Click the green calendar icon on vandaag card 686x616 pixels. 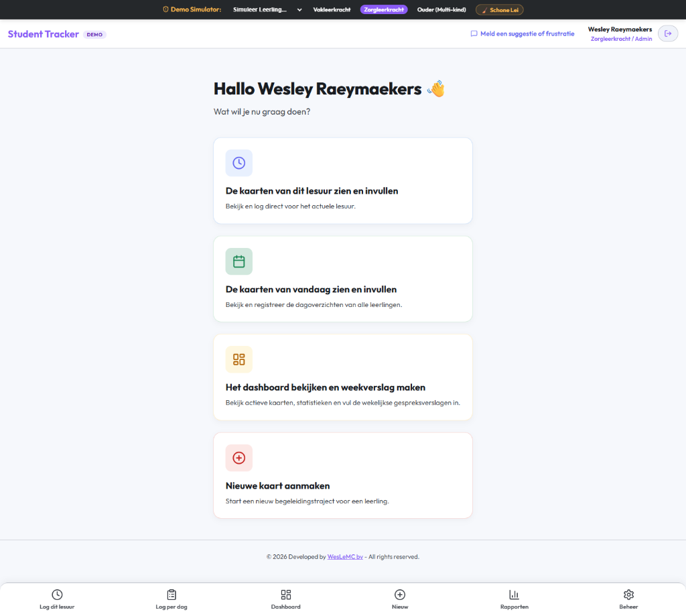click(239, 261)
